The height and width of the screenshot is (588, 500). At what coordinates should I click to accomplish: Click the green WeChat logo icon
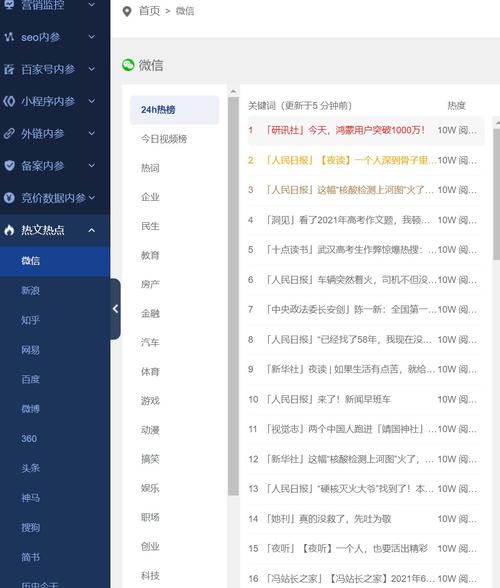tap(128, 65)
